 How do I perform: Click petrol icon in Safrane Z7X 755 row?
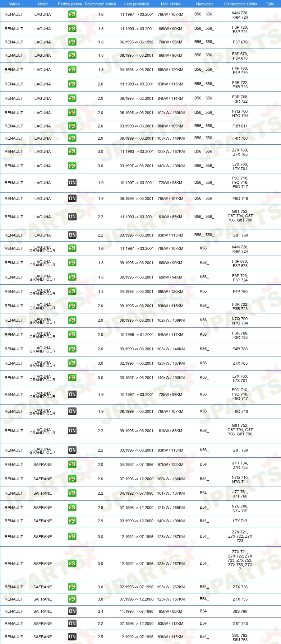point(72,599)
